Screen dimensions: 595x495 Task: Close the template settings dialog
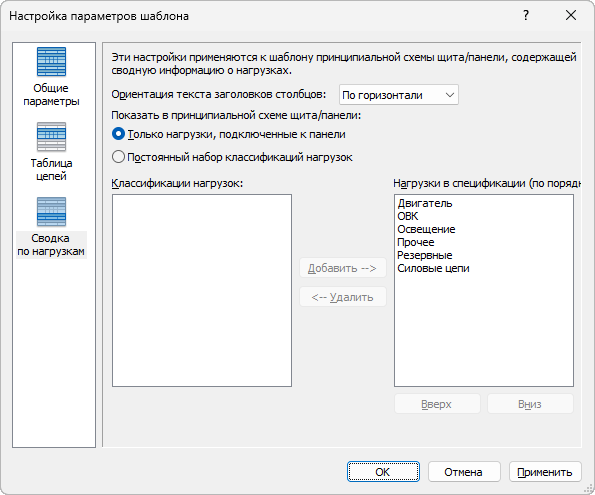pos(571,16)
